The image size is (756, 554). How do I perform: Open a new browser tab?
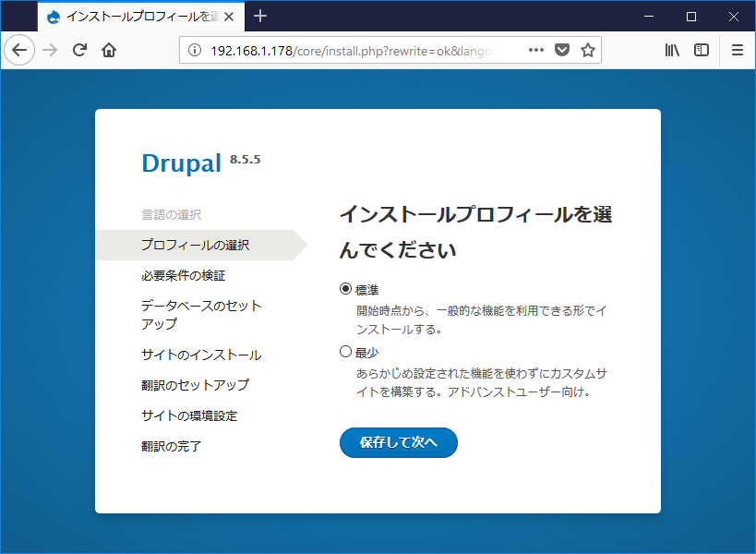pyautogui.click(x=260, y=16)
